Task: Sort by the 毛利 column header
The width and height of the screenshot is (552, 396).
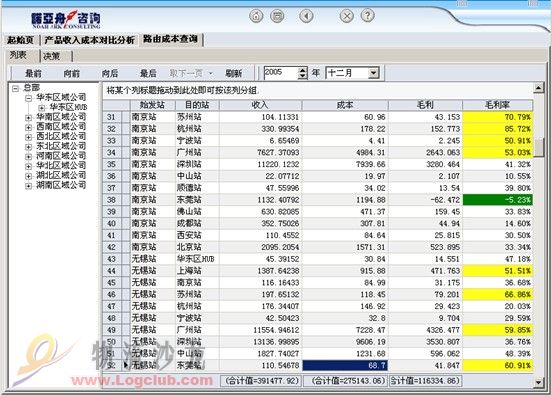Action: [425, 105]
